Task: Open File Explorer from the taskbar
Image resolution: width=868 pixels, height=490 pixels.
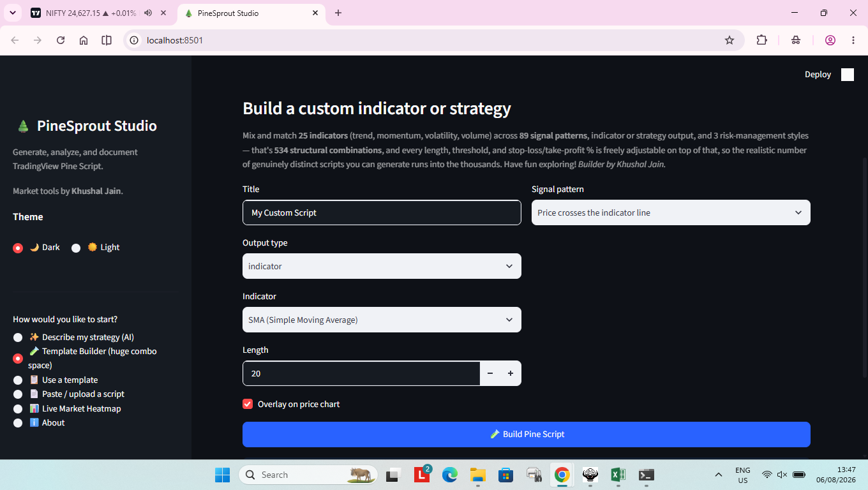Action: click(478, 475)
